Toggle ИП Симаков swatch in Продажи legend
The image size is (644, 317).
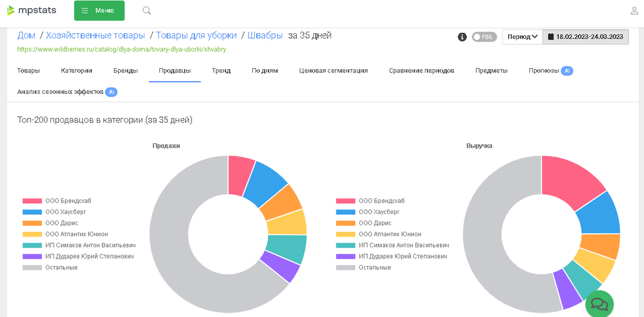click(32, 245)
